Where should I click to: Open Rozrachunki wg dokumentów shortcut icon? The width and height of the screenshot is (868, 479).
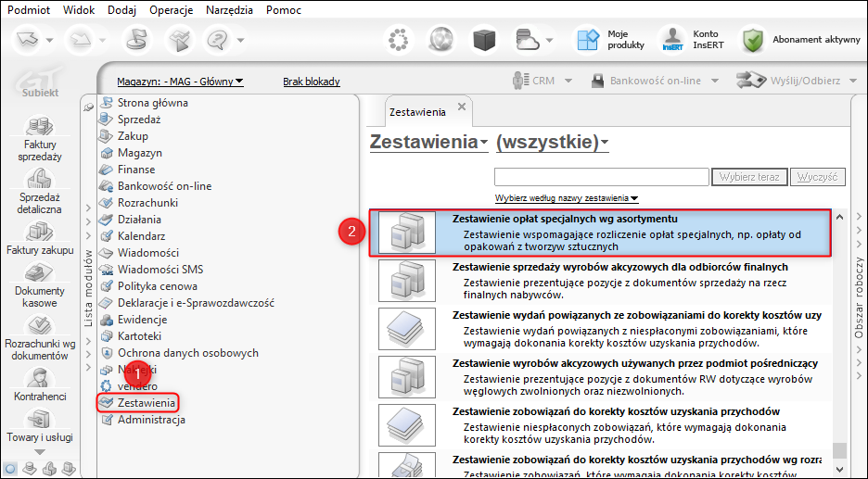tap(39, 326)
